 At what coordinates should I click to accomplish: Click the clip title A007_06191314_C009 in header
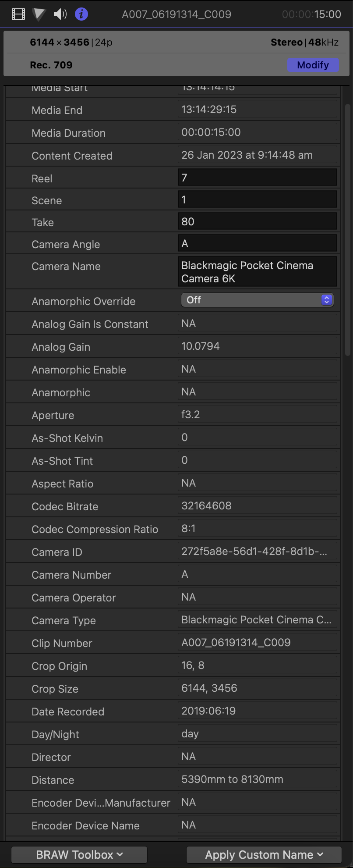coord(176,14)
